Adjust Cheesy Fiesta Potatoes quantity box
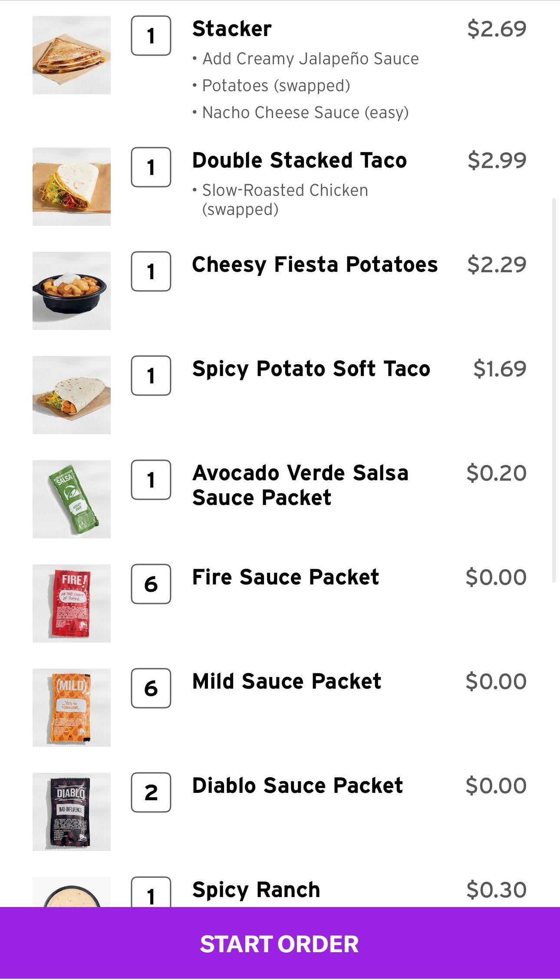This screenshot has height=980, width=560. click(151, 271)
